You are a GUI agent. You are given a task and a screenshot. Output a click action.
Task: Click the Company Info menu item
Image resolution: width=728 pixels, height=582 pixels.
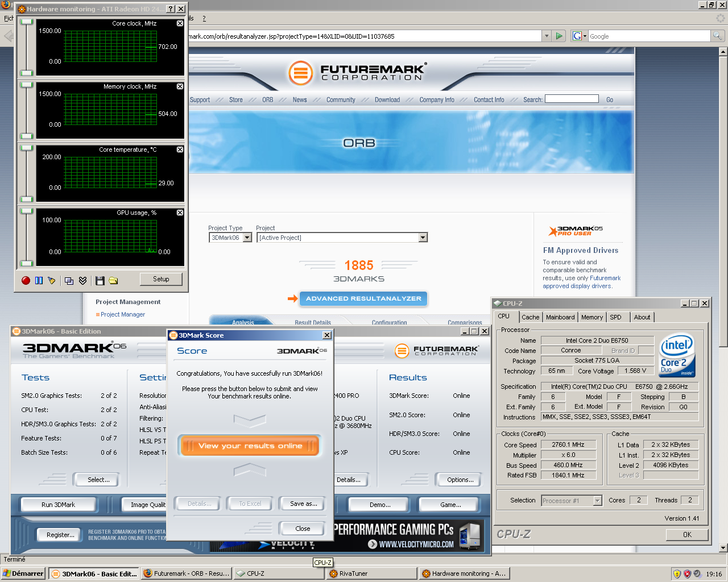[x=437, y=99]
